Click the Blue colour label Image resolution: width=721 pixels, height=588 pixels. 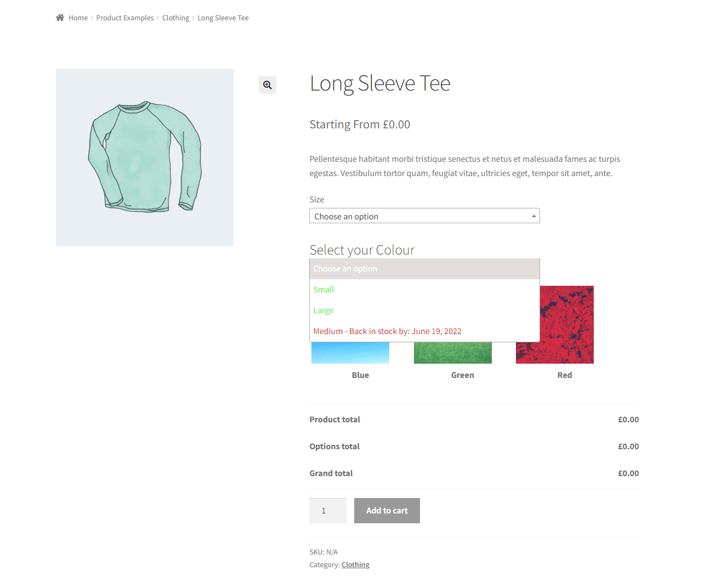tap(360, 375)
